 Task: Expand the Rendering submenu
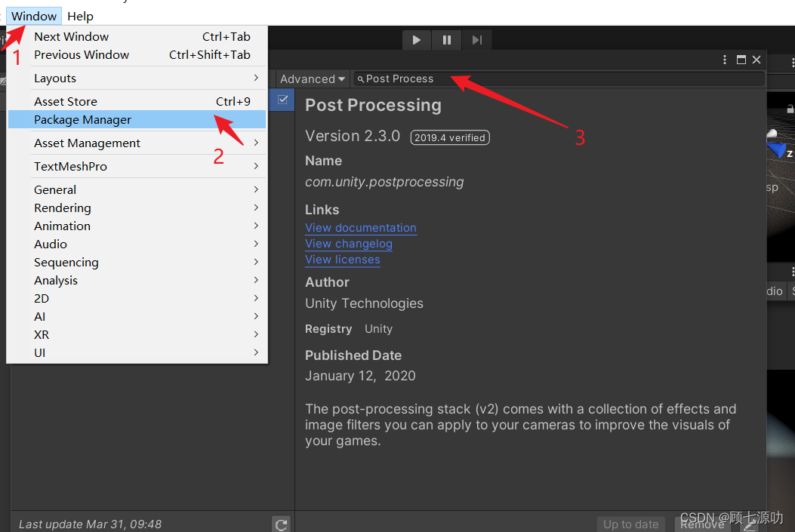click(137, 208)
